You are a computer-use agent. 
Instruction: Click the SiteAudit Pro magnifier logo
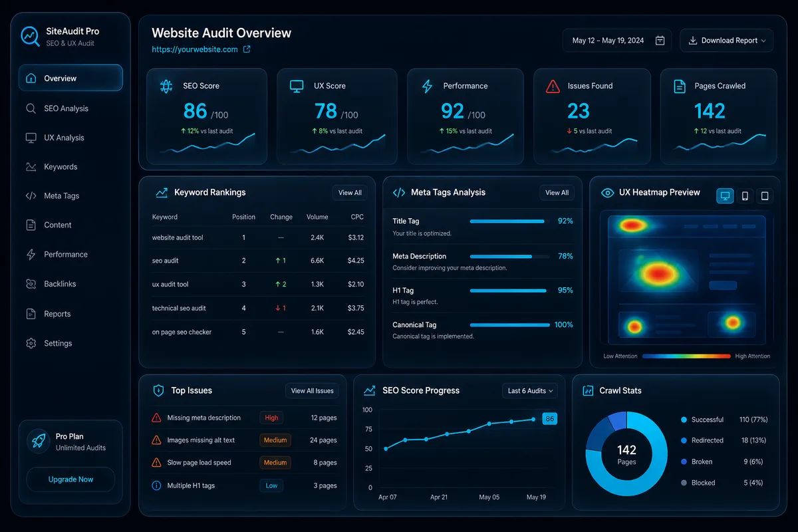point(31,37)
